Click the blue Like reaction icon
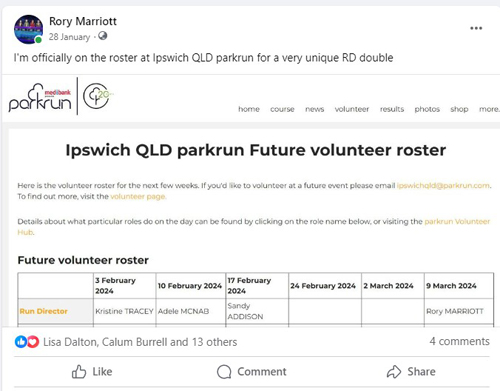This screenshot has width=500, height=391. point(21,342)
